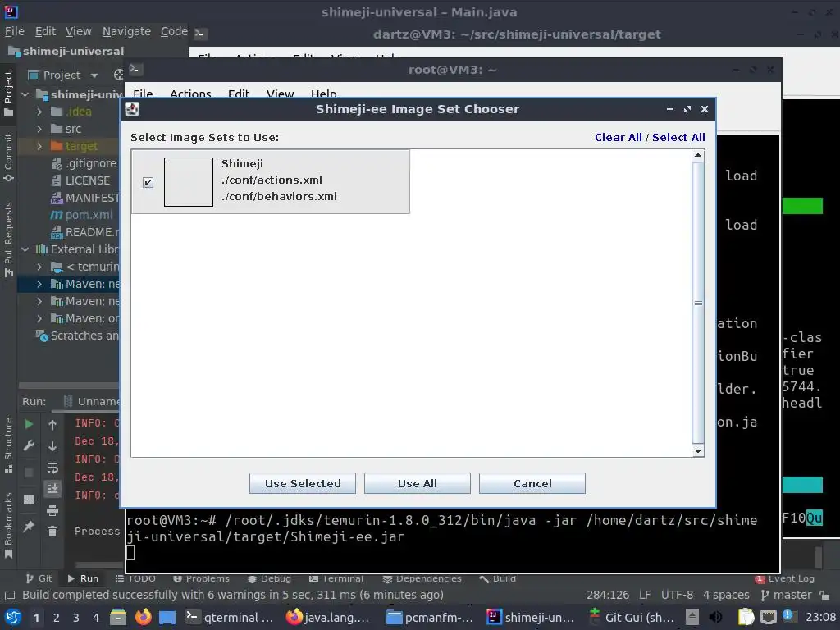This screenshot has height=630, width=840.
Task: Click the pin tab icon in Run panel
Action: tap(29, 526)
